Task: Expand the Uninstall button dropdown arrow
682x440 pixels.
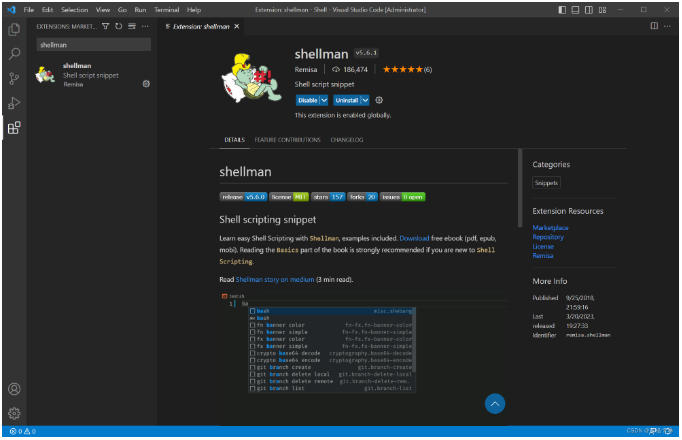Action: [x=365, y=100]
